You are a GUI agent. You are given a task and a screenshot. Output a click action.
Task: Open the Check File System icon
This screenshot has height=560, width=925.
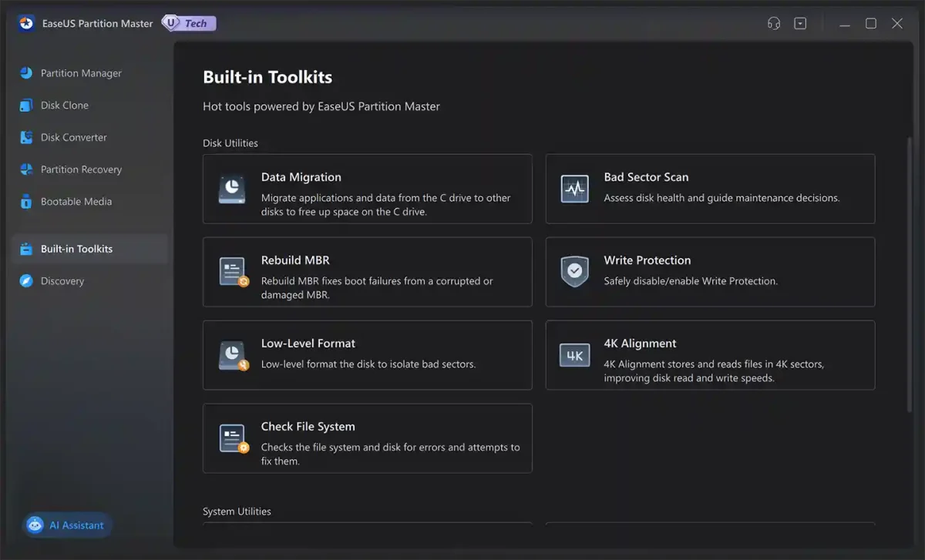(x=232, y=438)
